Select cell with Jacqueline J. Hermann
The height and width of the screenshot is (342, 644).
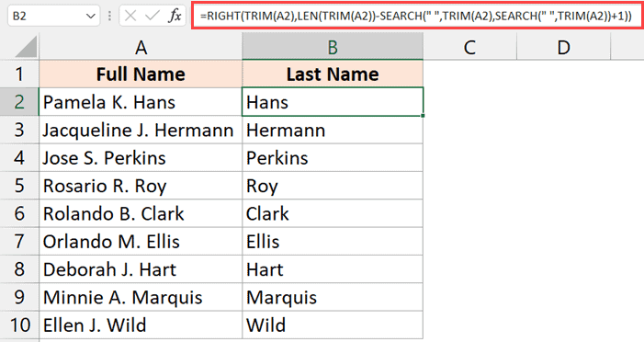pyautogui.click(x=141, y=130)
